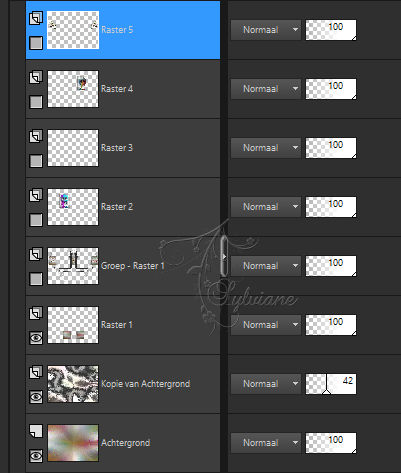
Task: Click the group icon of Groep - Raster 1
Action: [36, 254]
